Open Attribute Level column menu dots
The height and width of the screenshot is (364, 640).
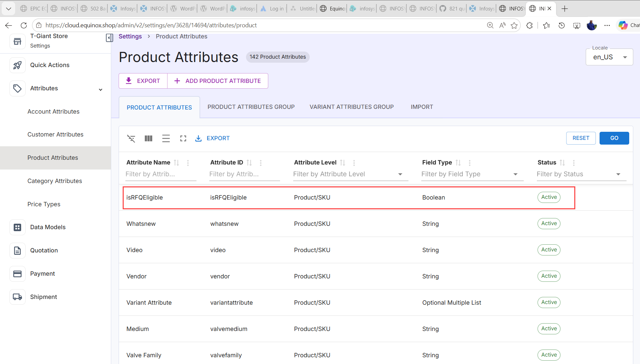click(x=354, y=162)
